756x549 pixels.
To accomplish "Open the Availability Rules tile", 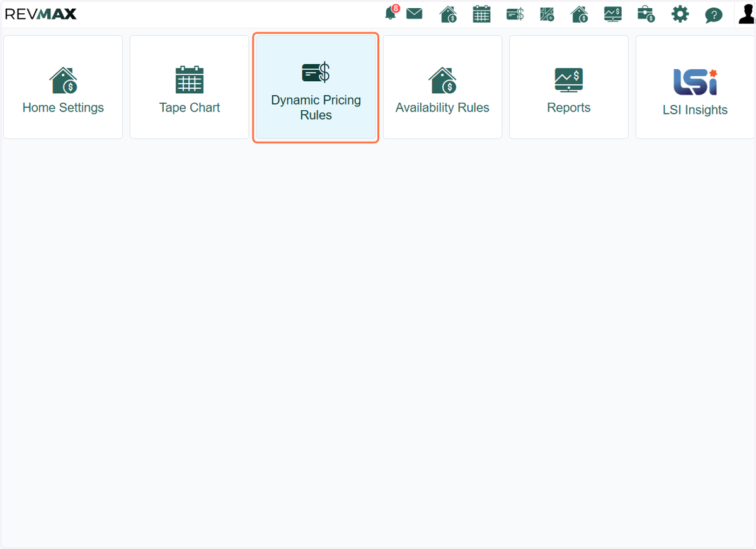I will point(442,87).
